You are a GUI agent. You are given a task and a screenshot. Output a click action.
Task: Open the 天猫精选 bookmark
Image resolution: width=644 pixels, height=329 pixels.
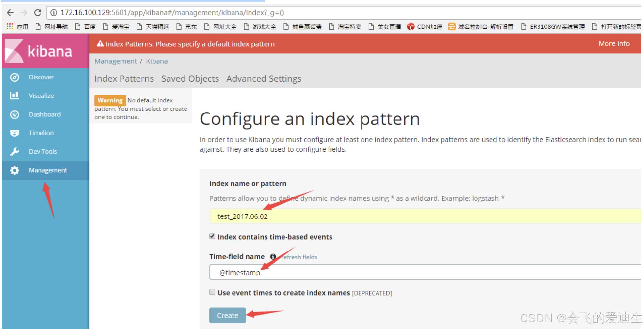[x=153, y=26]
